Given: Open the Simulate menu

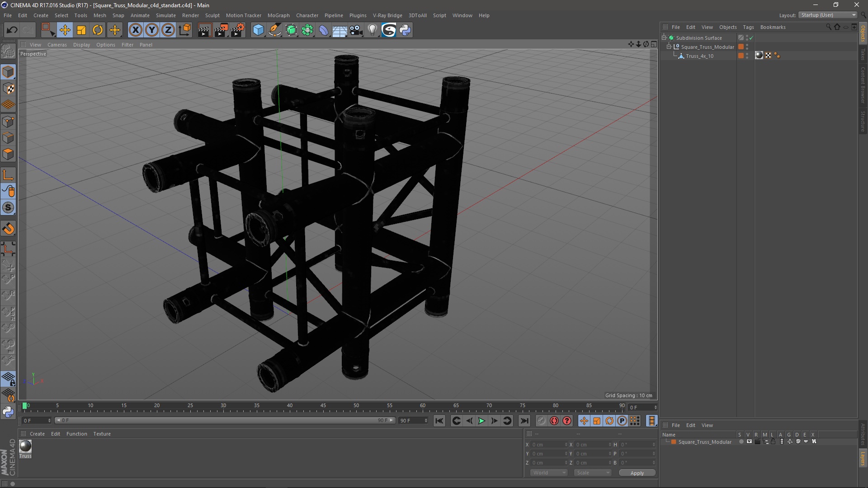Looking at the screenshot, I should [166, 15].
